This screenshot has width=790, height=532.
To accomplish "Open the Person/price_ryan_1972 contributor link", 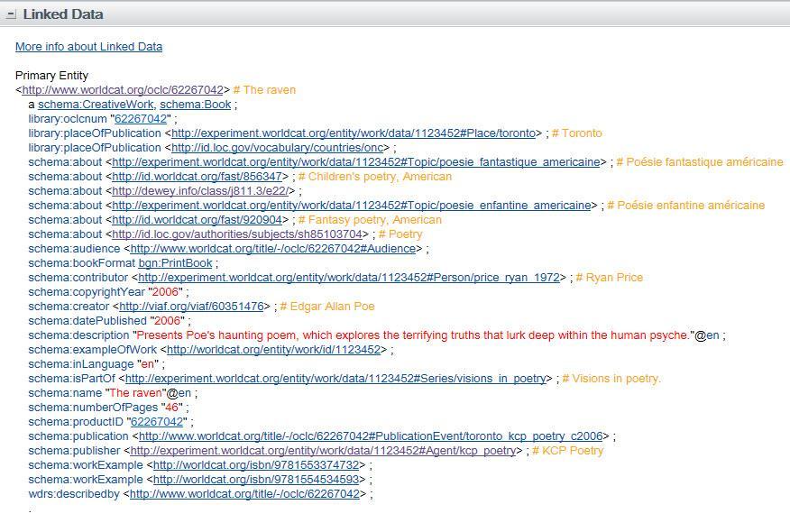I will (349, 278).
